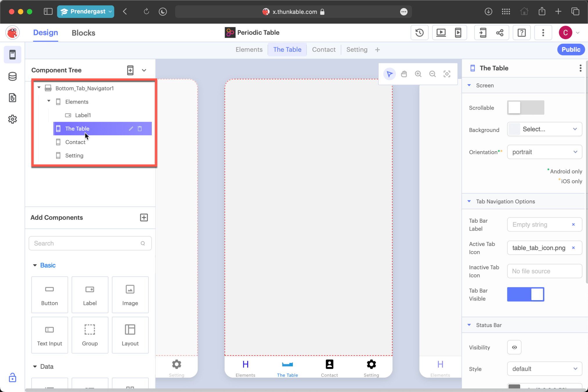Open the Contact screen tab

click(324, 50)
